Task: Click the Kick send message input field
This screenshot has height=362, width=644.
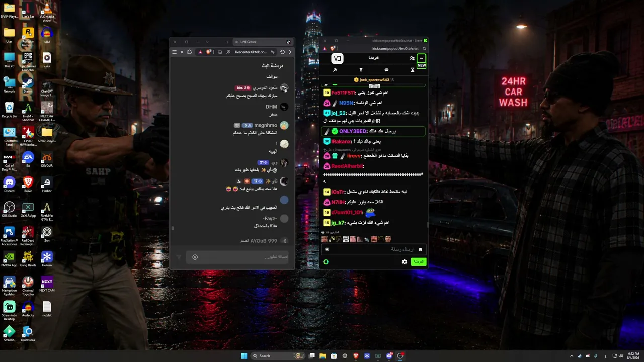Action: pos(374,249)
